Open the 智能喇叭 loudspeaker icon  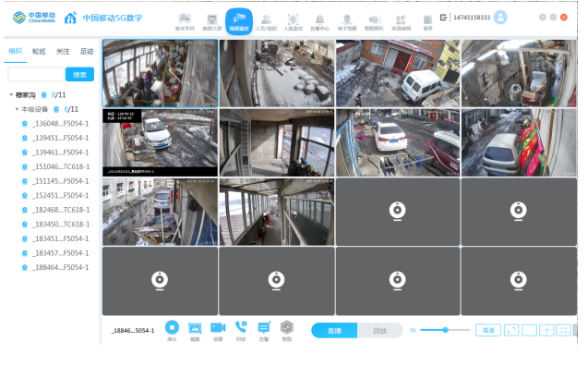coord(374,22)
